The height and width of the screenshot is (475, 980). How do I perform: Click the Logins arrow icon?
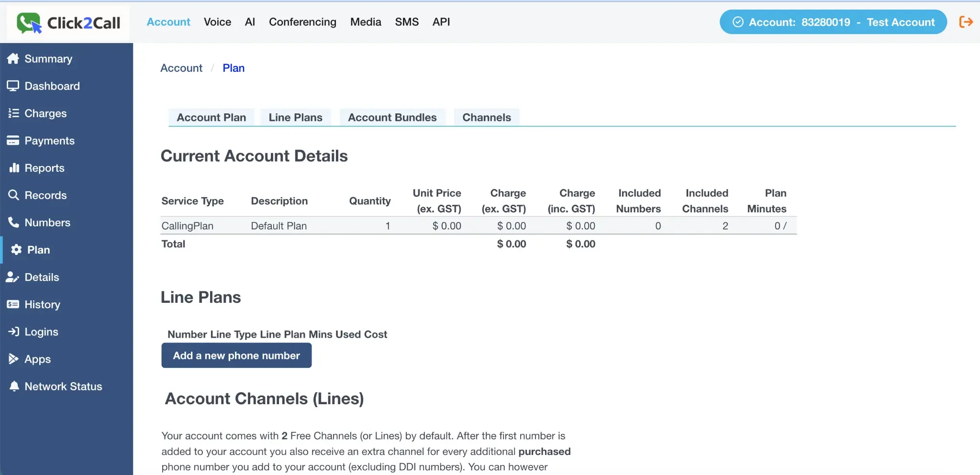(x=14, y=331)
